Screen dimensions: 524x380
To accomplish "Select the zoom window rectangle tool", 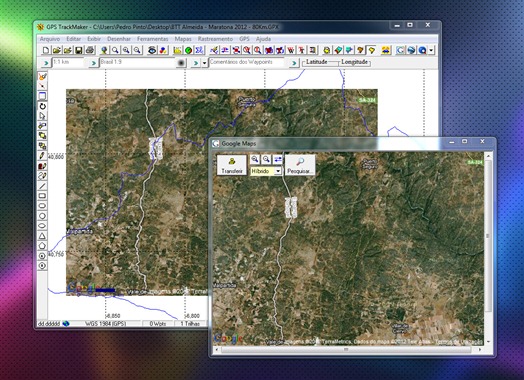I will coord(42,96).
